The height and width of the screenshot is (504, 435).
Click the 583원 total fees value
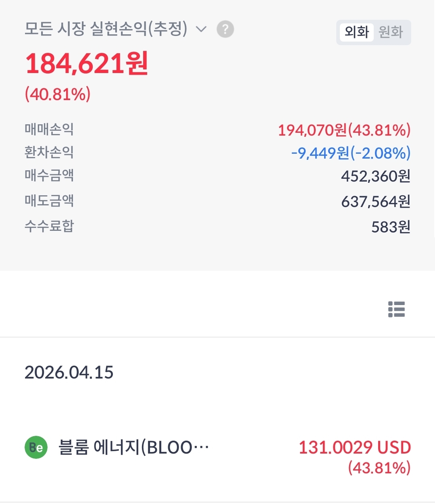pos(390,227)
